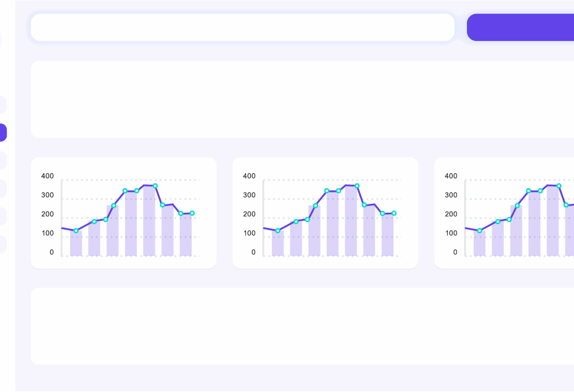Click the final data point on the middle chart
The width and height of the screenshot is (574, 392).
(394, 213)
